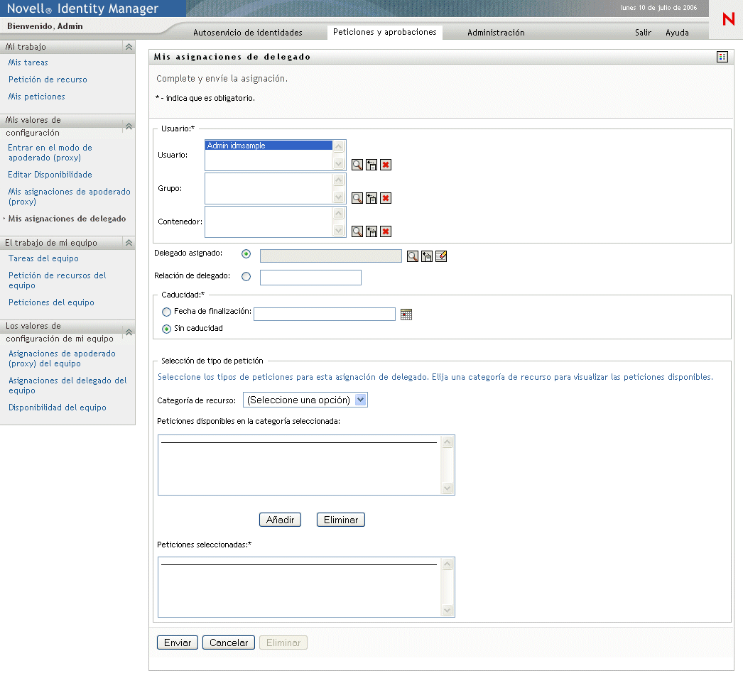Screen dimensions: 743x700
Task: Open the Administración tab
Action: point(496,33)
